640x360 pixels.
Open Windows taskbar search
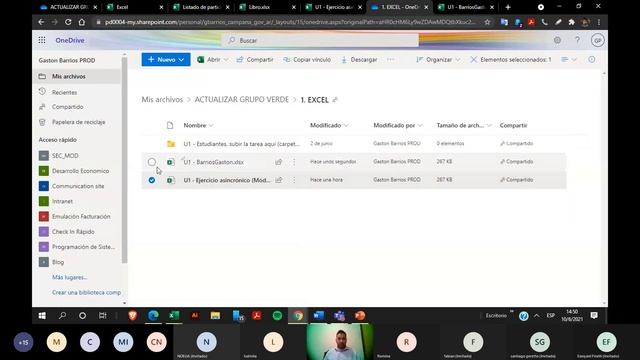click(x=62, y=316)
